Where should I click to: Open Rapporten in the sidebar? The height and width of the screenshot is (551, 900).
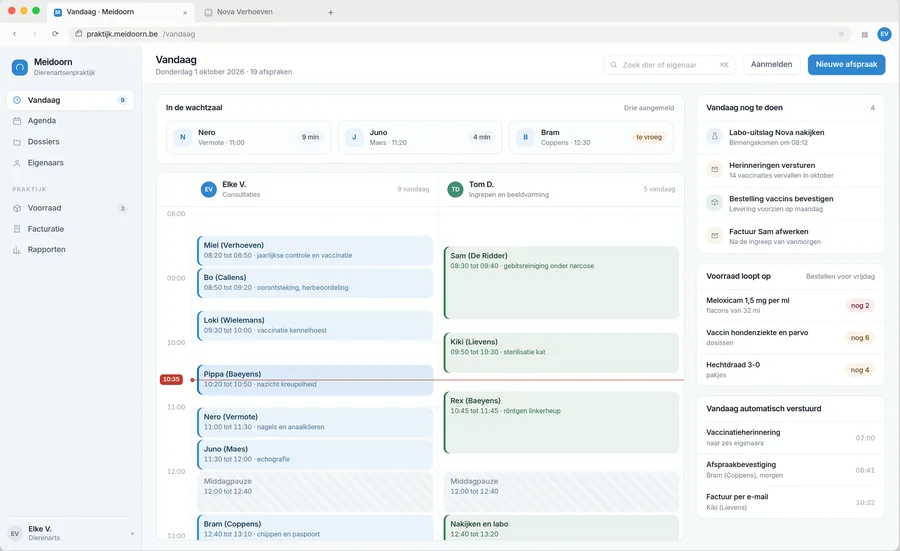pos(71,250)
